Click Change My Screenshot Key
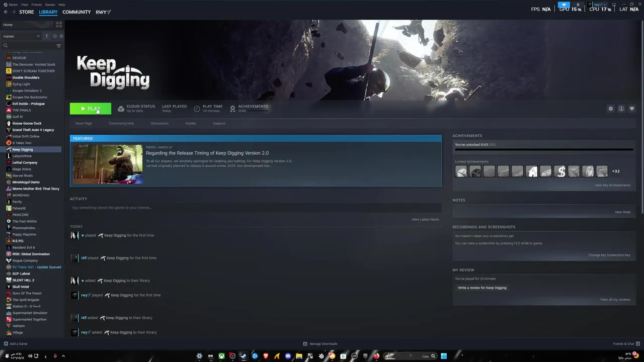This screenshot has height=362, width=644. (x=609, y=255)
